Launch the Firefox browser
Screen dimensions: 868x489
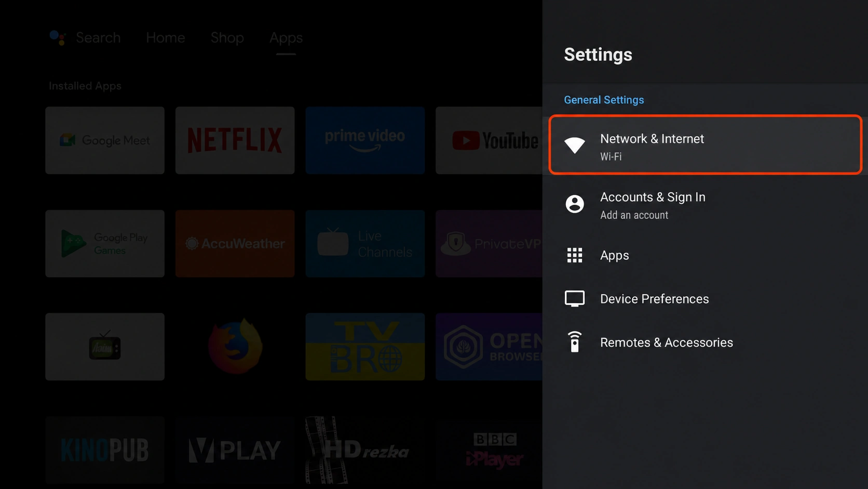point(235,347)
